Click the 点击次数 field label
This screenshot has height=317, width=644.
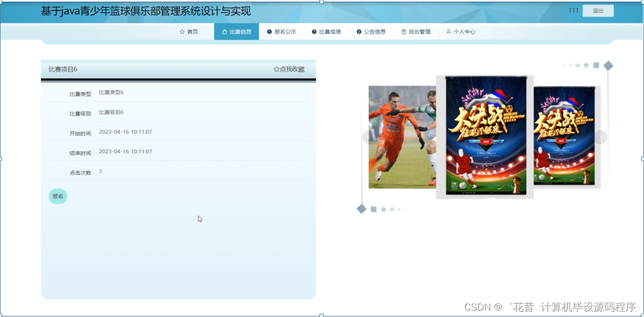pyautogui.click(x=80, y=173)
